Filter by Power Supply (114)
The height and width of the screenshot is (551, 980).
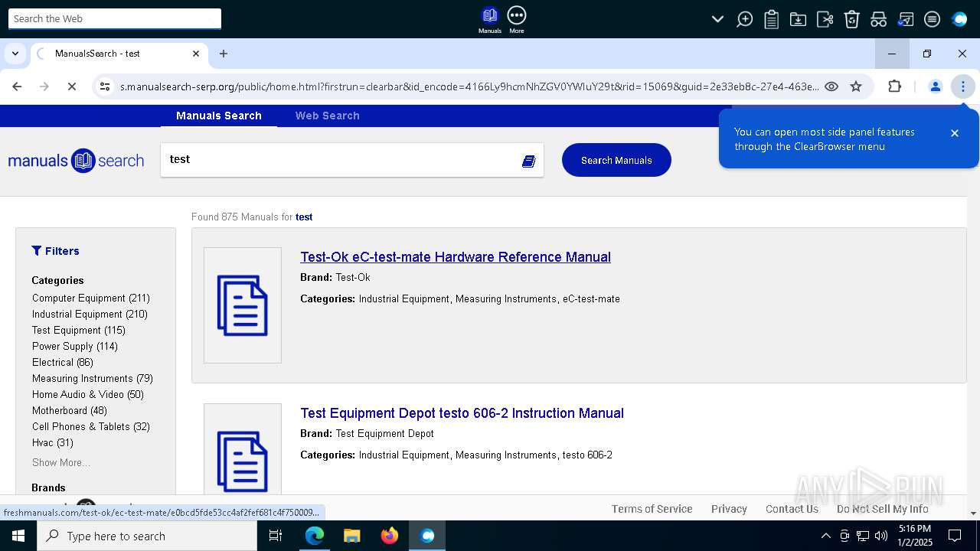[x=75, y=346]
